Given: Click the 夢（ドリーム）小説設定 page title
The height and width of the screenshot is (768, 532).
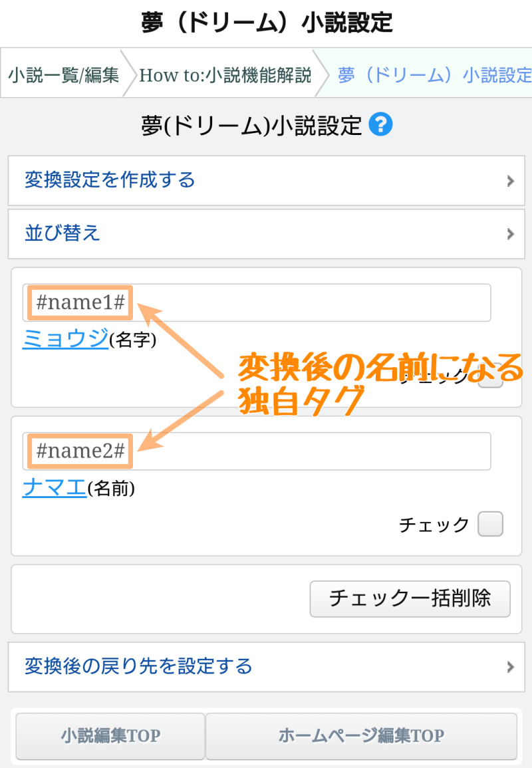Looking at the screenshot, I should (x=266, y=23).
